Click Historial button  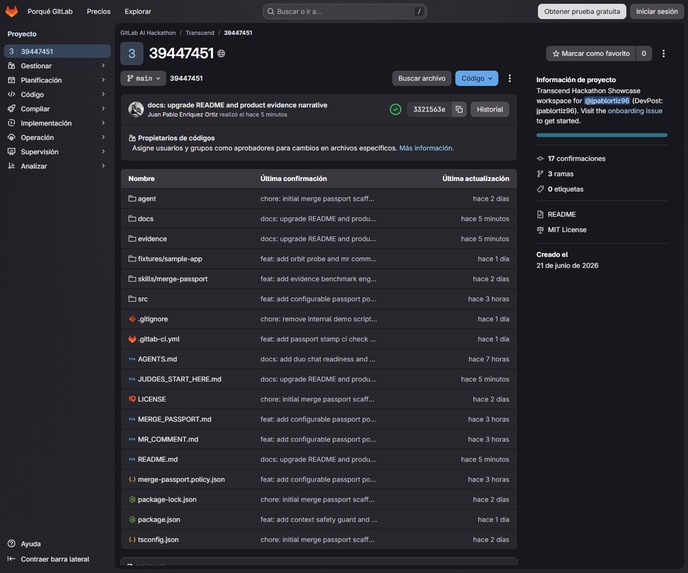point(490,109)
